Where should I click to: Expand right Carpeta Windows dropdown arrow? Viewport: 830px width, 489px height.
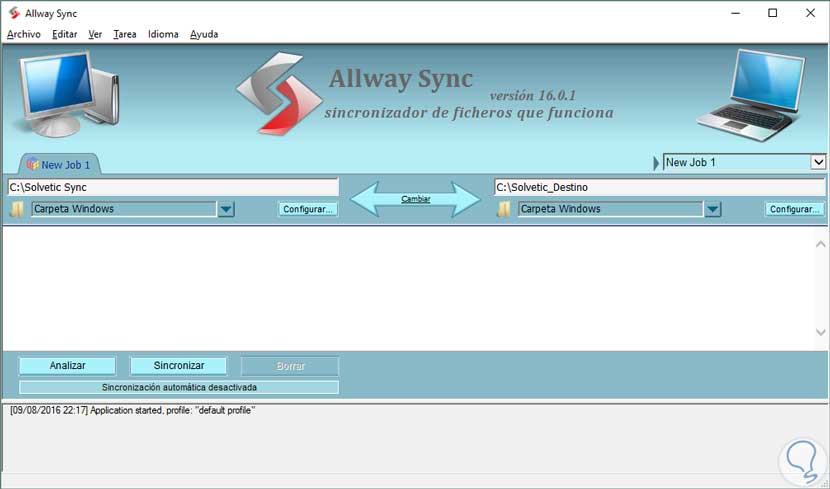point(712,209)
